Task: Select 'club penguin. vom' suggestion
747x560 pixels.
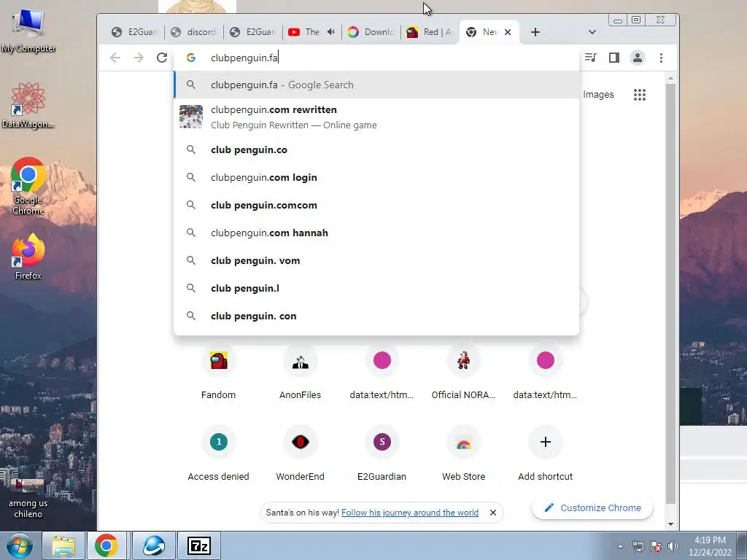Action: [376, 260]
